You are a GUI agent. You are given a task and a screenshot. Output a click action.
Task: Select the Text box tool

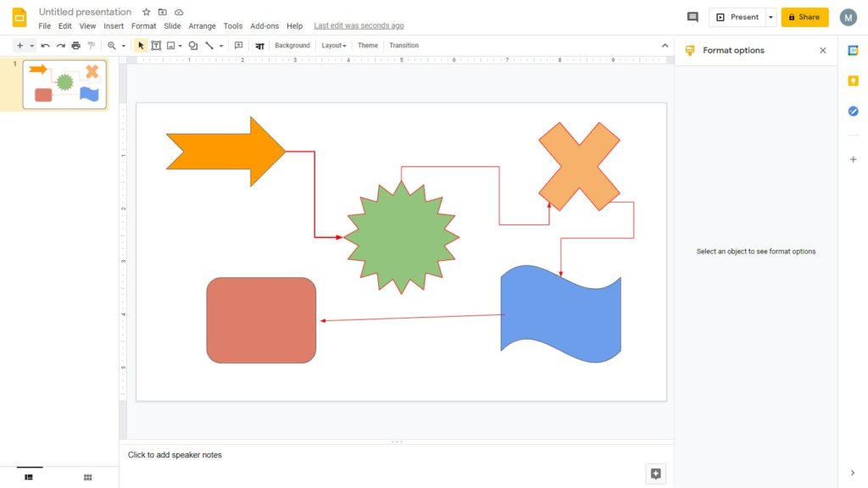[x=156, y=46]
